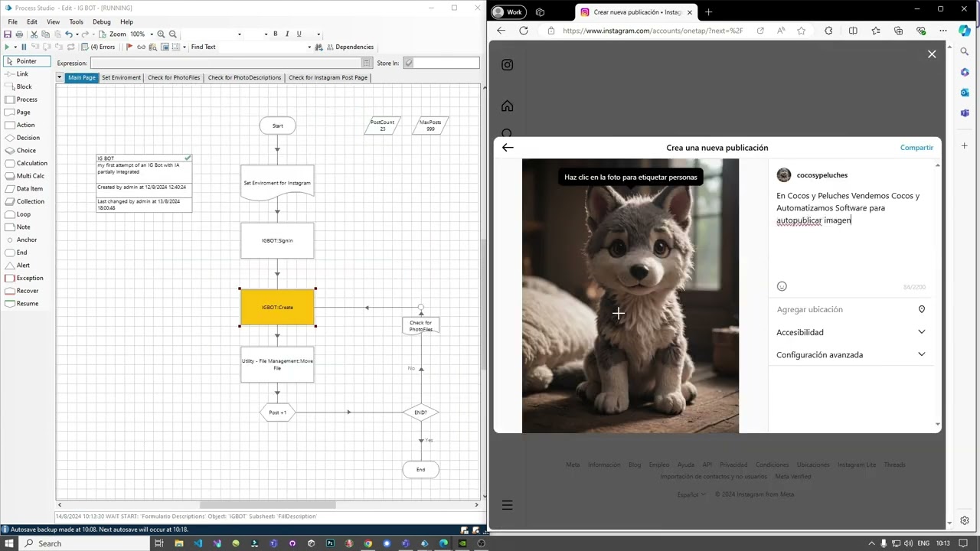Switch to Check for PhotoFiles tab
This screenshot has width=980, height=551.
pos(174,77)
